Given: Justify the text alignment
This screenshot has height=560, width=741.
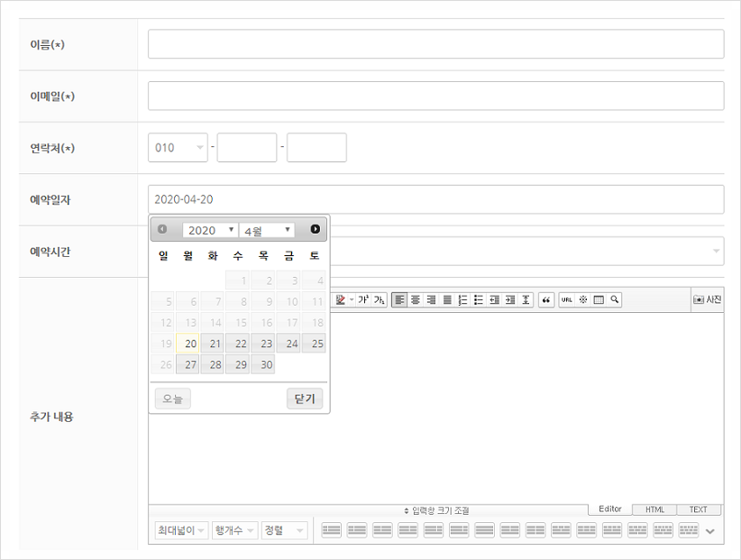Looking at the screenshot, I should click(447, 299).
